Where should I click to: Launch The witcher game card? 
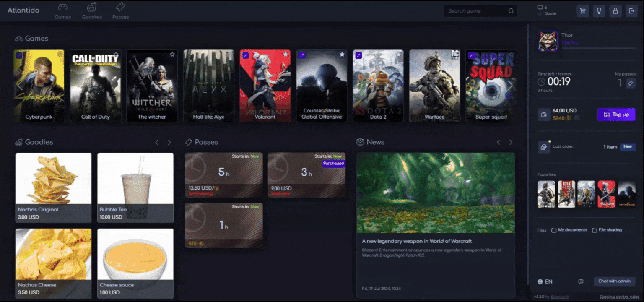tap(152, 86)
